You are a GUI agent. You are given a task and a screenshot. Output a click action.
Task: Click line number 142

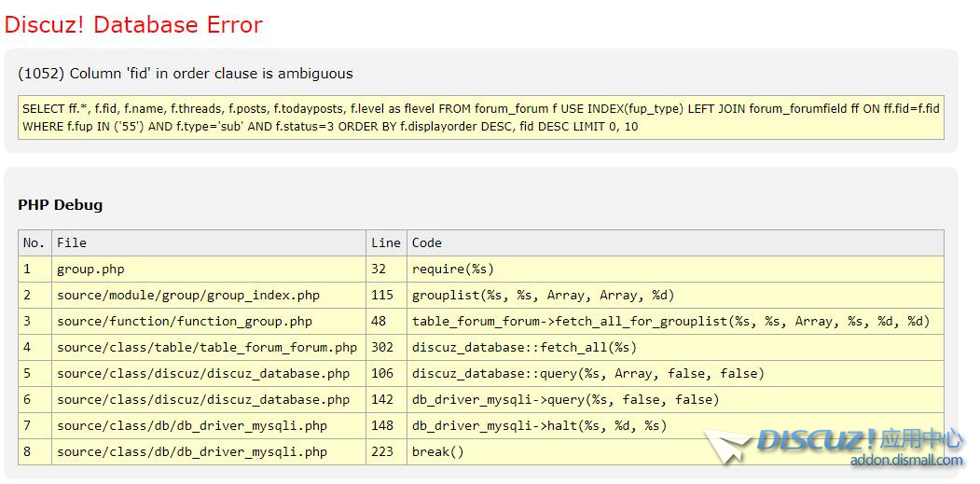(386, 399)
